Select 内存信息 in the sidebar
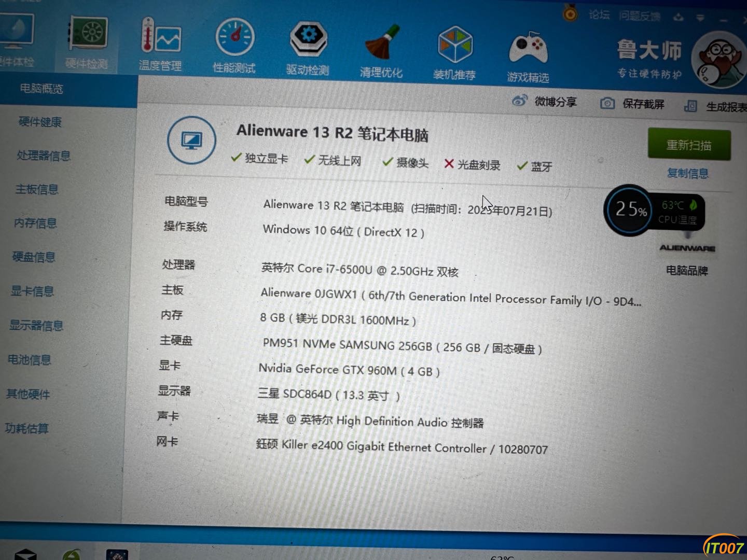This screenshot has height=560, width=747. [x=35, y=223]
